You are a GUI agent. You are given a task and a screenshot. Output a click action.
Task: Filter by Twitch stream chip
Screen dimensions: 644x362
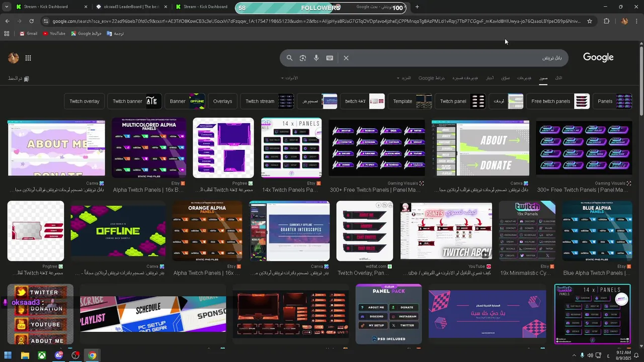click(267, 101)
